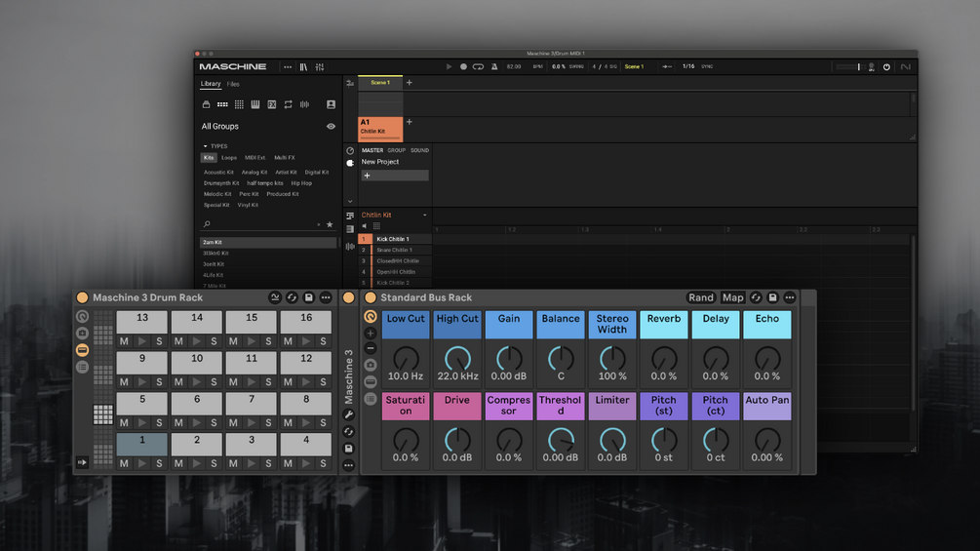Open Drum Rack three-dot options menu
Screen dimensions: 980x551
pyautogui.click(x=326, y=298)
